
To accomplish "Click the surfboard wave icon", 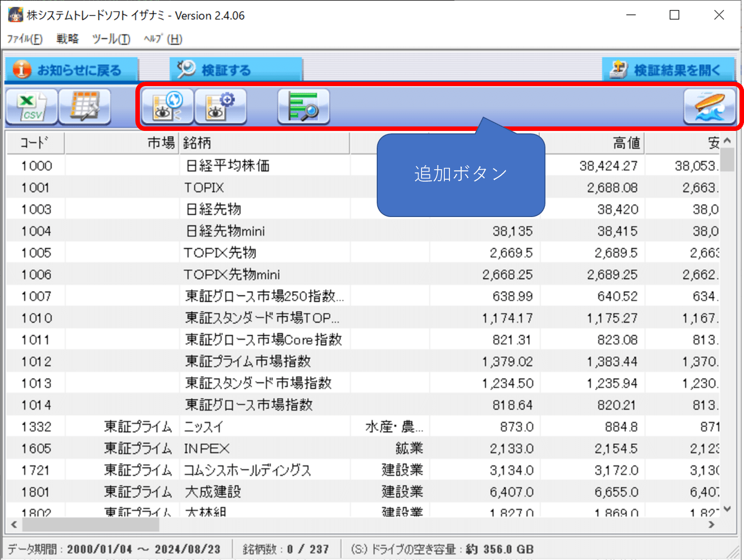I will pyautogui.click(x=710, y=107).
